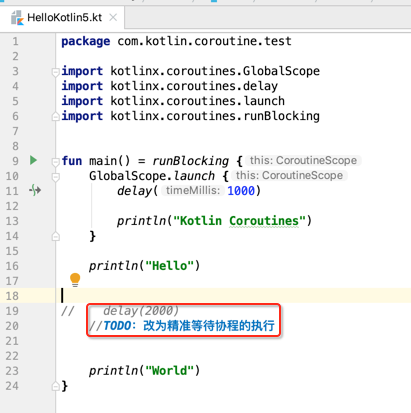Click fold end marker at launch closing brace
This screenshot has width=411, height=413.
pos(56,236)
